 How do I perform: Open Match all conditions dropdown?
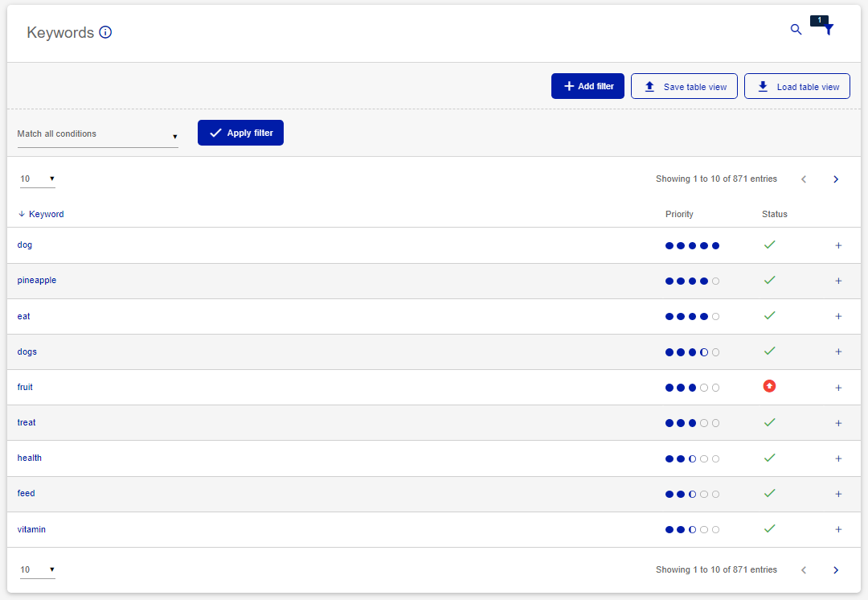click(97, 134)
